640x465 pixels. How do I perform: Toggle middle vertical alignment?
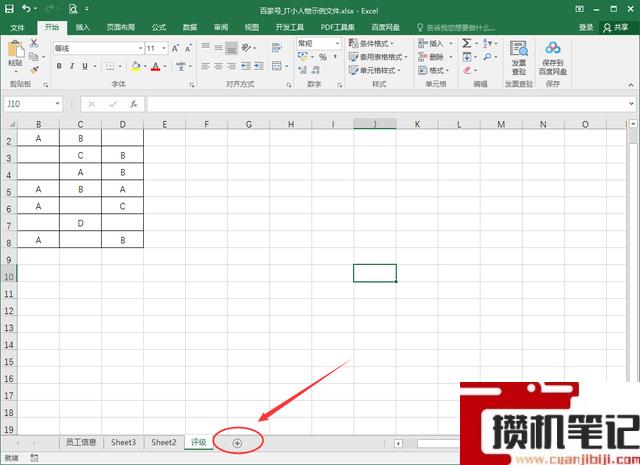[218, 48]
